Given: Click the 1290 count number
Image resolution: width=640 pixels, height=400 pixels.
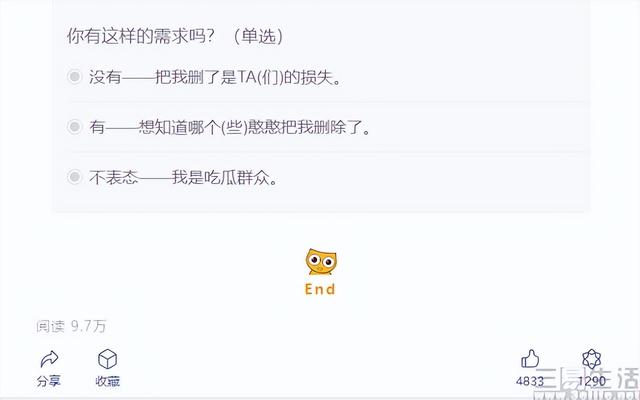Looking at the screenshot, I should click(x=591, y=381).
